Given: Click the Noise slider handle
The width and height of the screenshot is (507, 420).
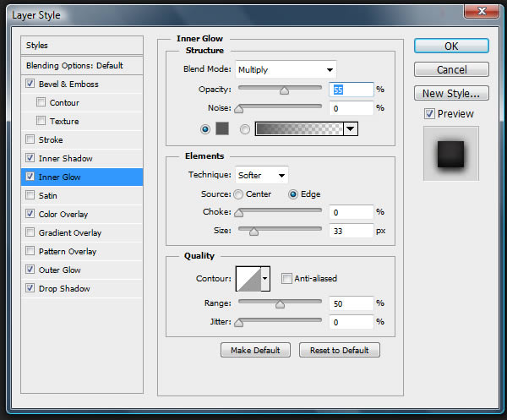Looking at the screenshot, I should tap(238, 109).
